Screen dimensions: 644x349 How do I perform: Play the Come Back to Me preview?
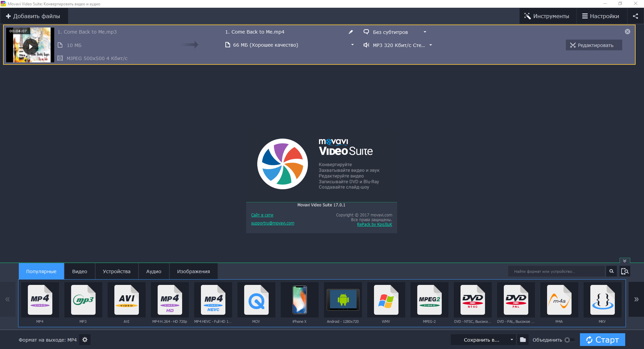tap(31, 46)
